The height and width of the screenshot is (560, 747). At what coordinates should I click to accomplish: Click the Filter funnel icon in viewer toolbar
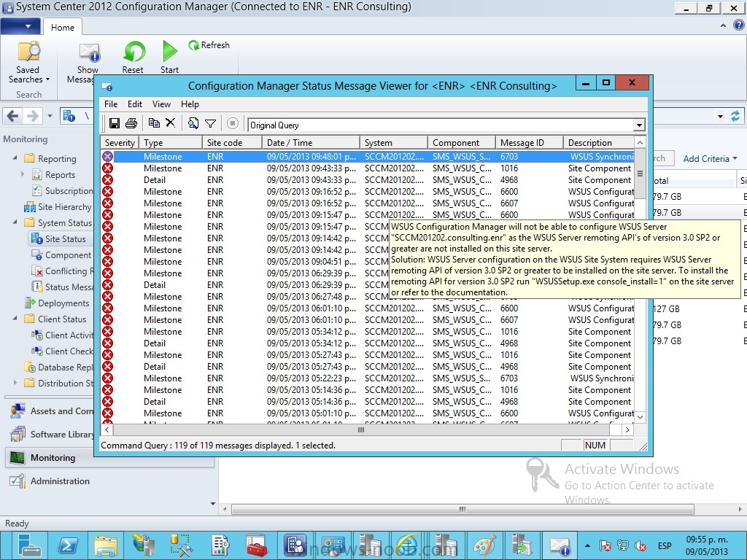210,123
